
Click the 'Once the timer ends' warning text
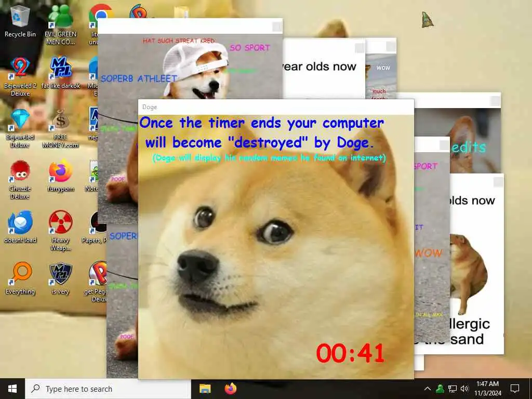(261, 132)
